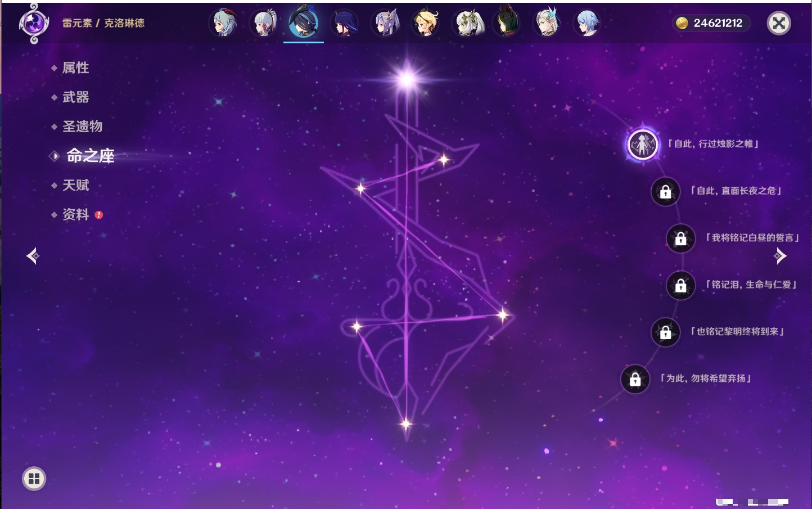Viewport: 812px width, 509px height.
Task: Select the lilac-haired avatar with cat-ear buns
Action: (385, 23)
